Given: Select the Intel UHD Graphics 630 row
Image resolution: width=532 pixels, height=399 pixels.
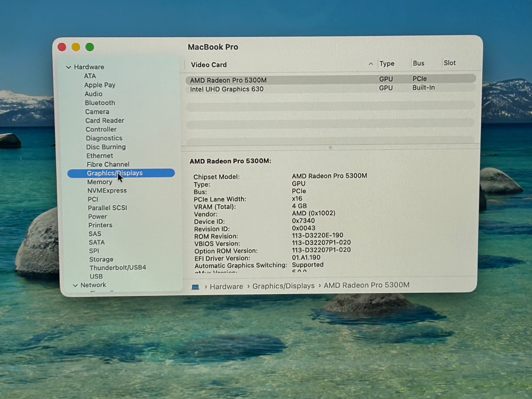Looking at the screenshot, I should 227,89.
